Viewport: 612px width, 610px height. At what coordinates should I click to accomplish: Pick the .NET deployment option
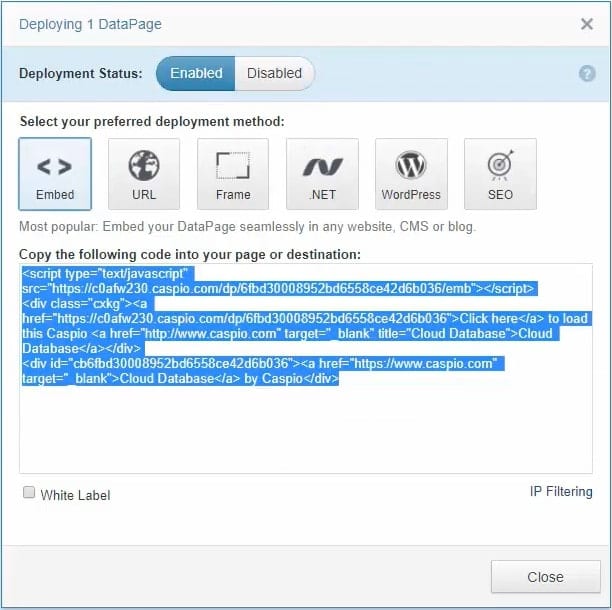[322, 174]
